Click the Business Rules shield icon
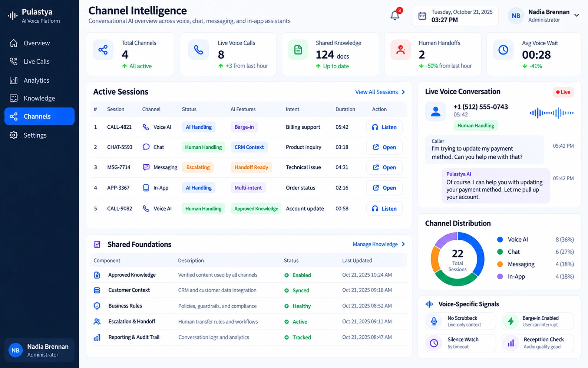 click(x=97, y=306)
